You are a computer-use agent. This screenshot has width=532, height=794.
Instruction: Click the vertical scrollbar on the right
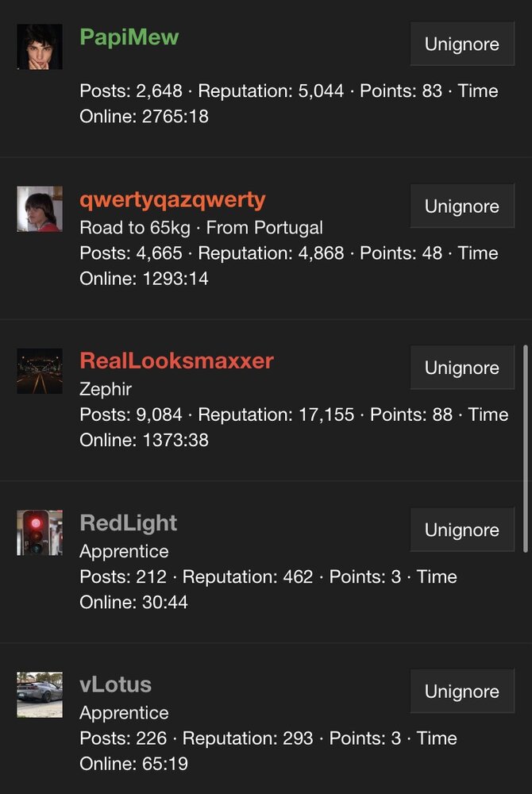526,448
